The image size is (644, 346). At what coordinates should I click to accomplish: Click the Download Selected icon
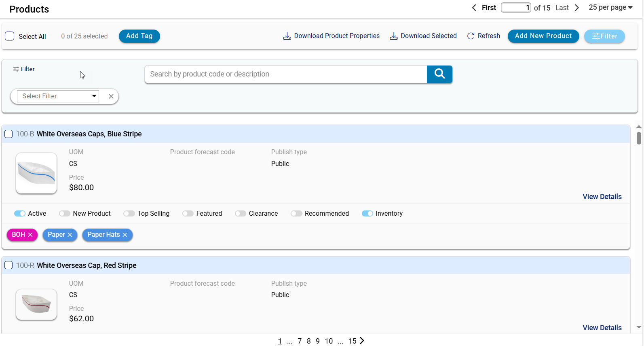tap(393, 36)
